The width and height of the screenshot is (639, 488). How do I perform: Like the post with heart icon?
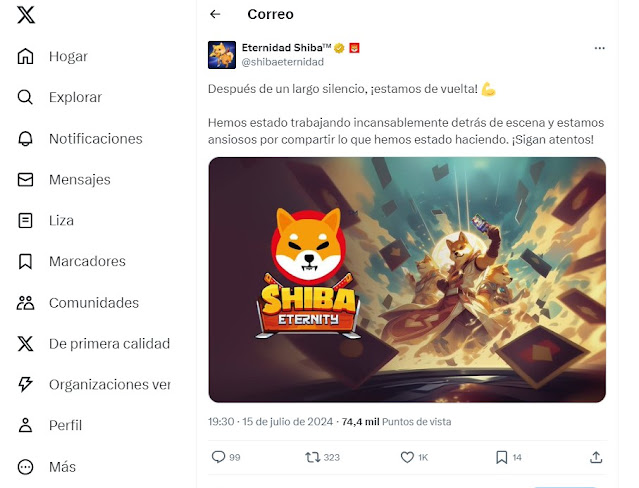407,457
